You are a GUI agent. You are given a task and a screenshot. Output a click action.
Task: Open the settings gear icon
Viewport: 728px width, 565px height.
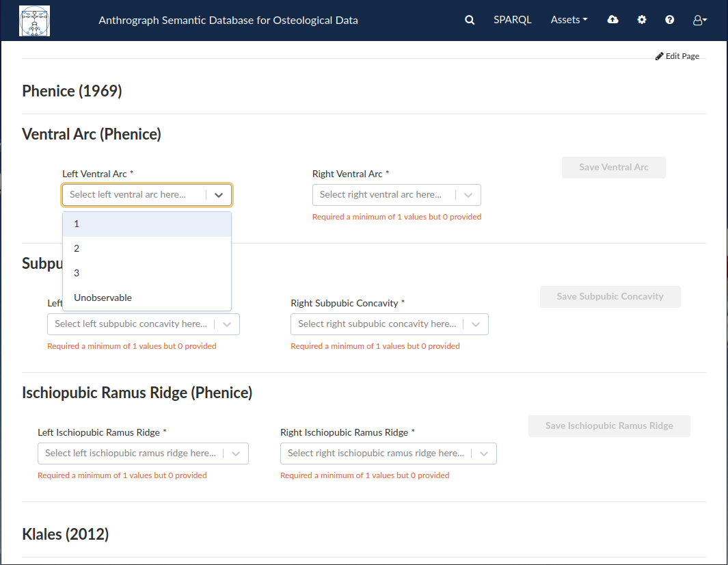(642, 20)
